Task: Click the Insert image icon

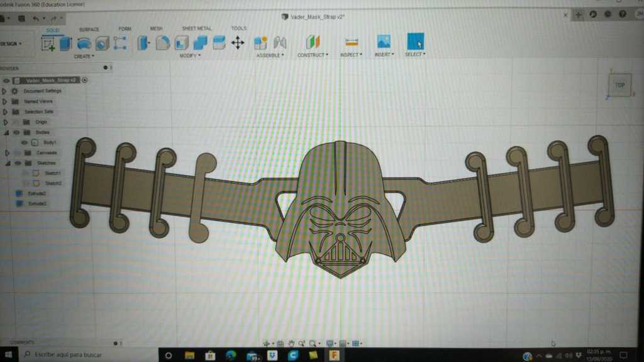Action: (384, 42)
